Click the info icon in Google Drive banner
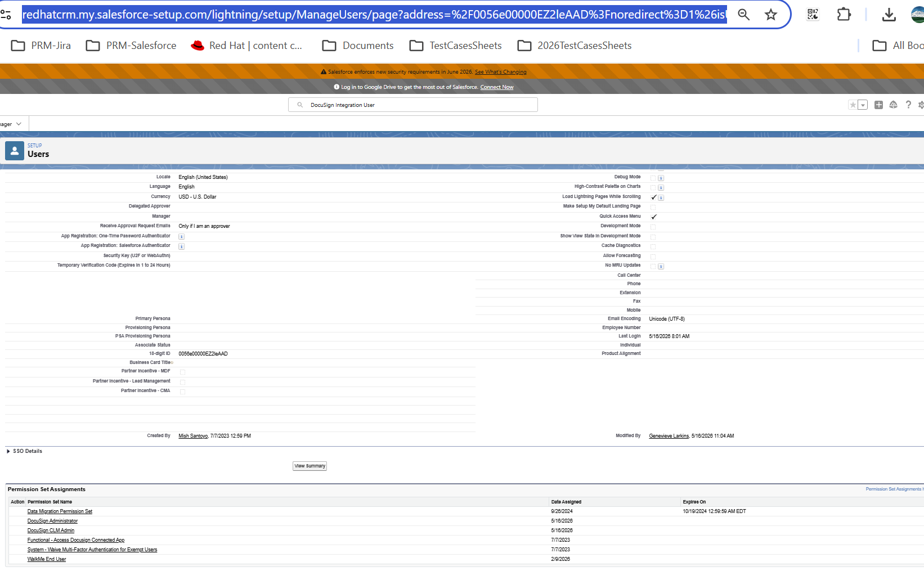Image resolution: width=924 pixels, height=571 pixels. pos(337,87)
